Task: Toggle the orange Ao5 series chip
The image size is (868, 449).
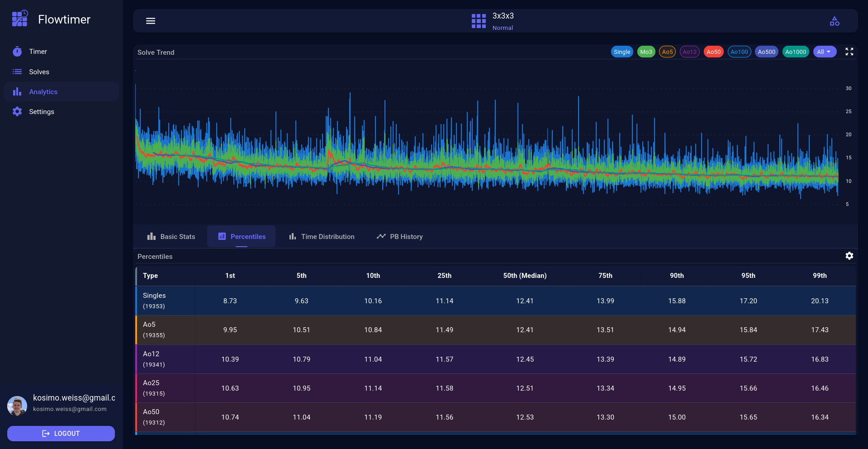Action: [667, 52]
